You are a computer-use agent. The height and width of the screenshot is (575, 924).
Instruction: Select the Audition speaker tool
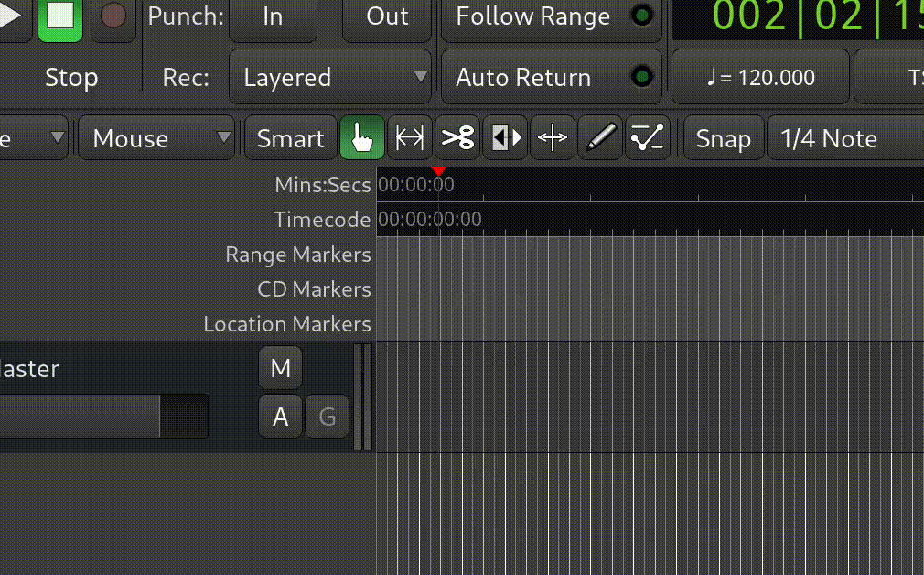pos(506,139)
